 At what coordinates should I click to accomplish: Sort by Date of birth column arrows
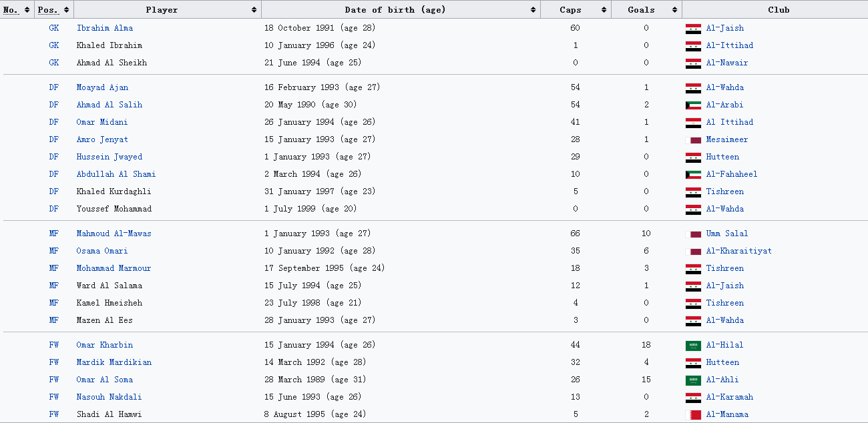(x=533, y=9)
